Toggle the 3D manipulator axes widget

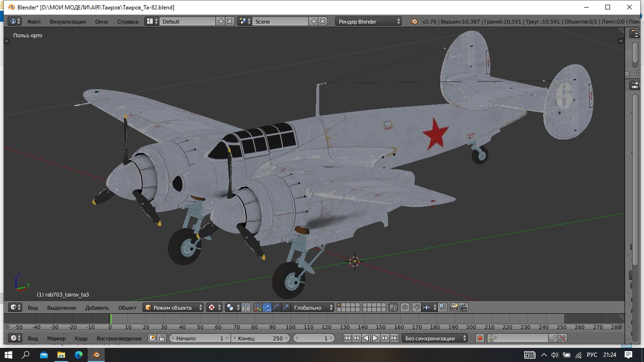tap(257, 307)
